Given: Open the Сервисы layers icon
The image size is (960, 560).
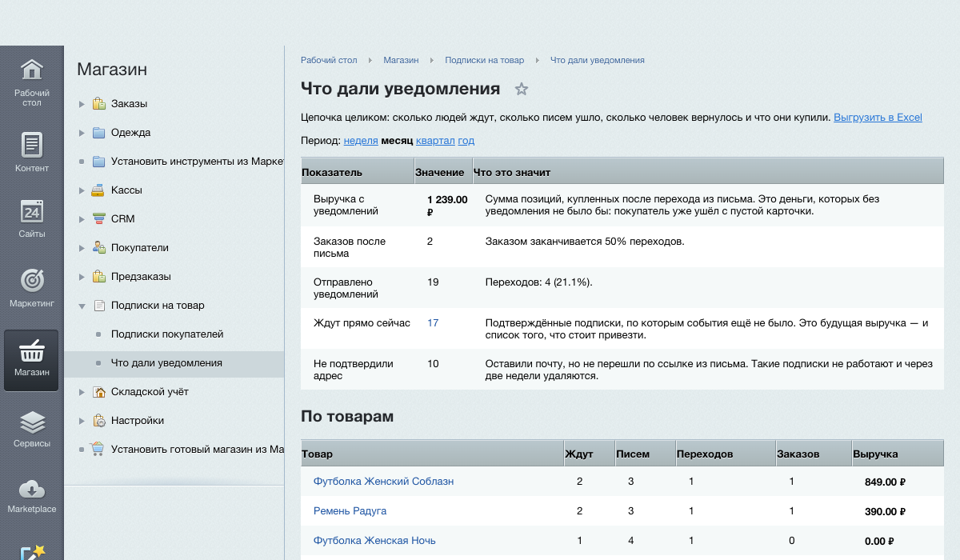Looking at the screenshot, I should pyautogui.click(x=31, y=422).
